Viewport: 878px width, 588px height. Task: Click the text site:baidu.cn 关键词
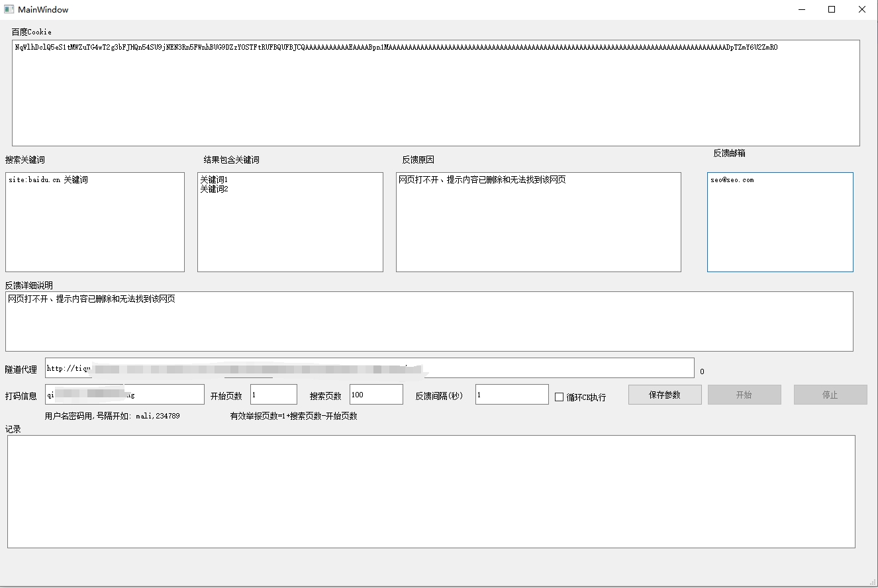[48, 179]
